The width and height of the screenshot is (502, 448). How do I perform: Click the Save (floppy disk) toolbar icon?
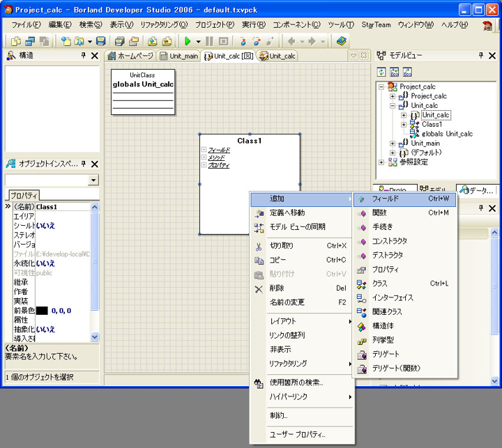(101, 41)
